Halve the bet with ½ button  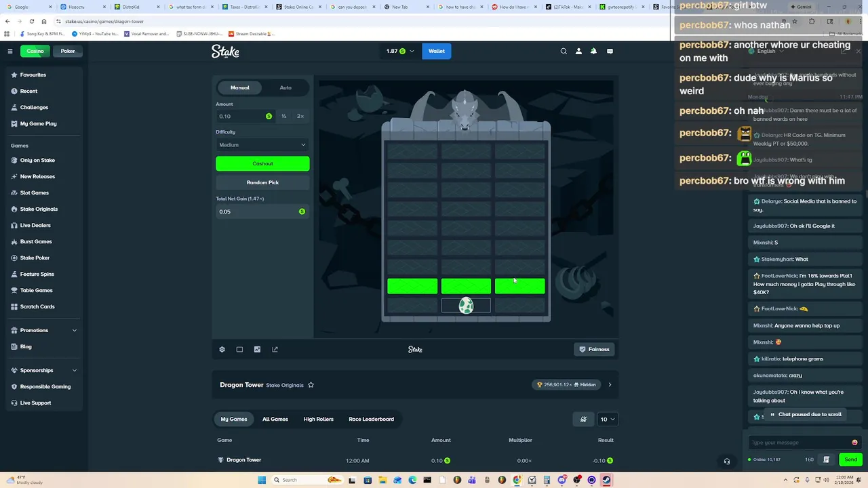click(284, 116)
